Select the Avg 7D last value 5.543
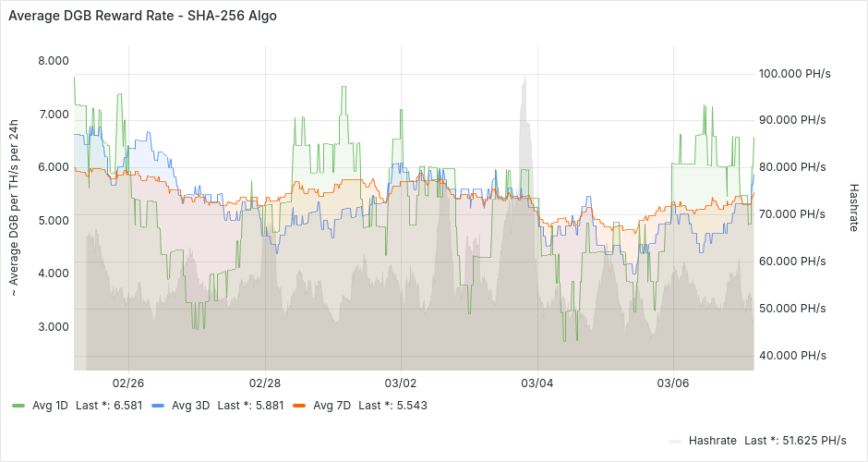Viewport: 868px width, 462px height. coord(405,405)
